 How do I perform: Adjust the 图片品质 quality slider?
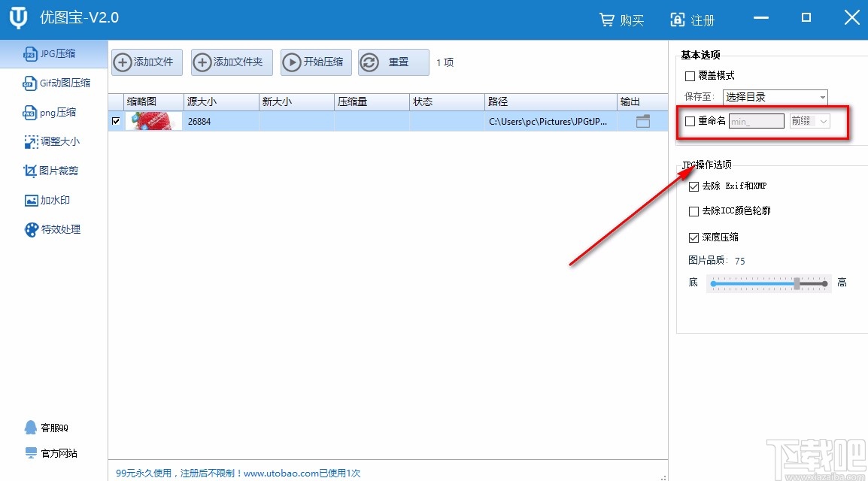797,283
